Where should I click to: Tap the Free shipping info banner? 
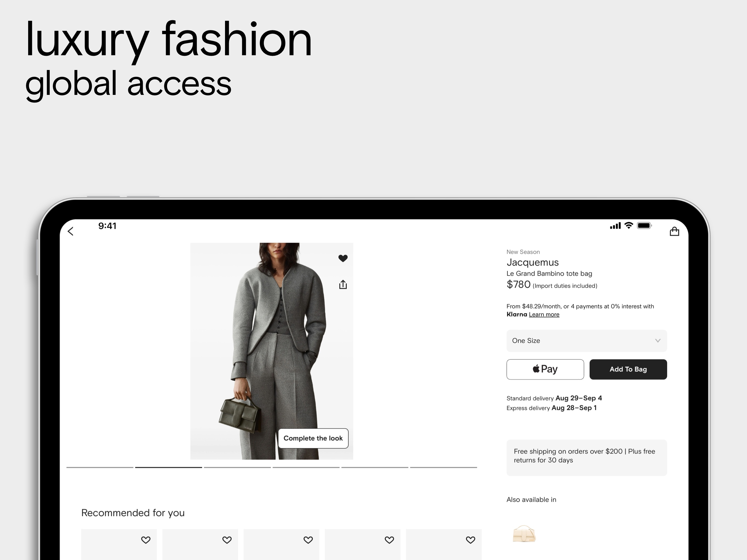click(x=586, y=458)
